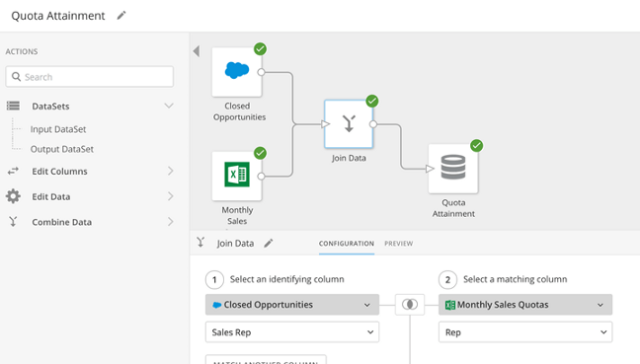Open the Monthly Sales Quotas dataset dropdown
The image size is (640, 364).
click(525, 305)
